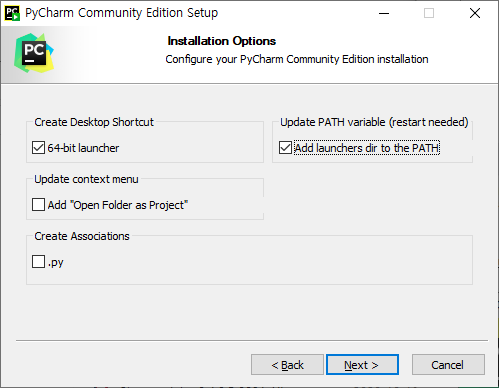This screenshot has width=499, height=388.
Task: Click the Installation Options heading
Action: coord(222,41)
